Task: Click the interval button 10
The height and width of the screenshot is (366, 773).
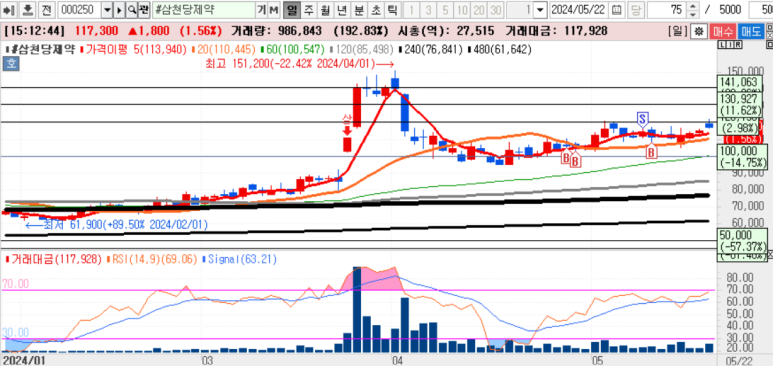Action: pyautogui.click(x=462, y=9)
